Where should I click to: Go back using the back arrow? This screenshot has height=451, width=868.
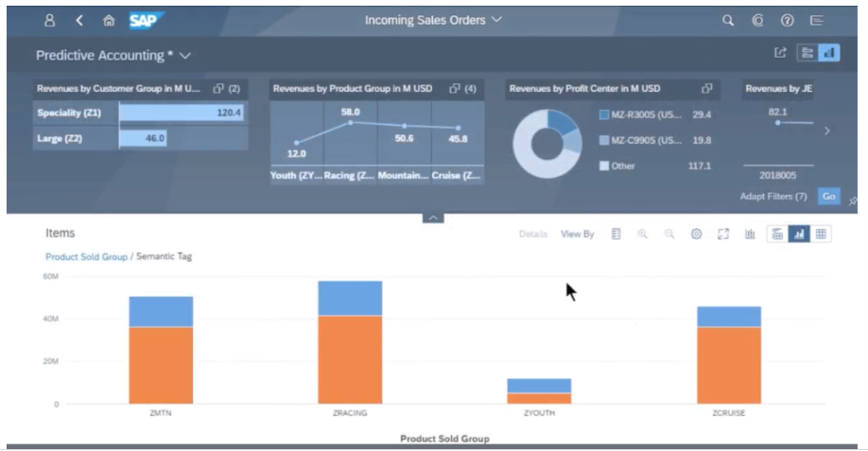79,20
